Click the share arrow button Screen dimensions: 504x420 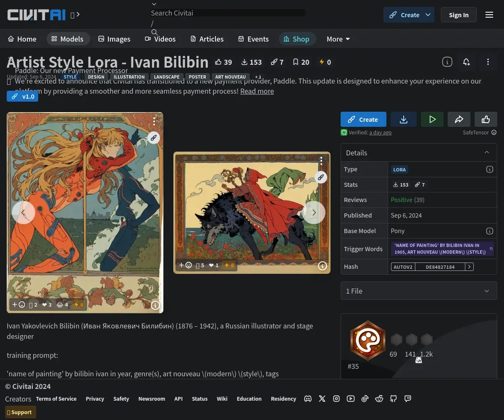459,119
